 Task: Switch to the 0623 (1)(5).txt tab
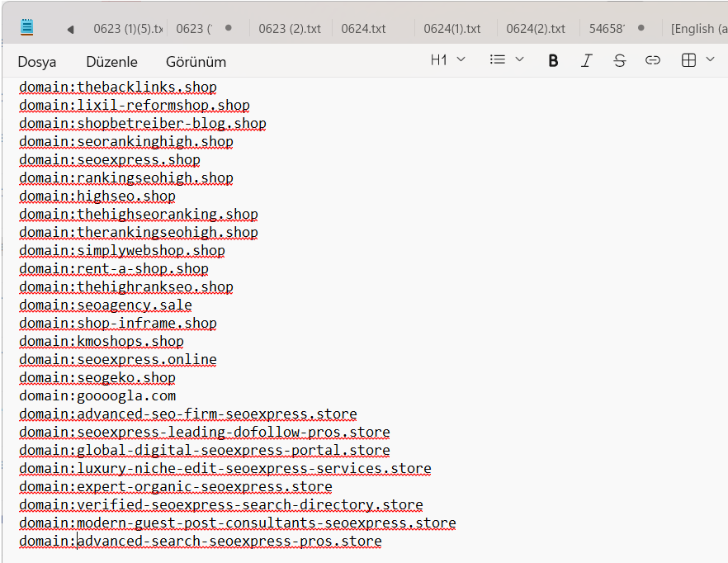point(128,29)
